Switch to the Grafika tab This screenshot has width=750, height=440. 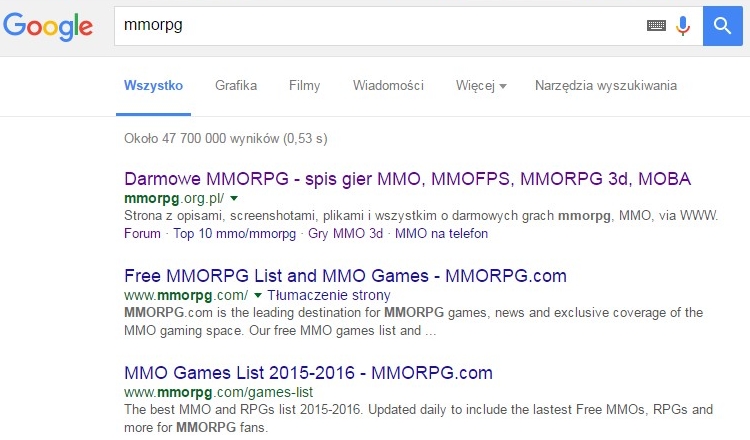pos(236,86)
